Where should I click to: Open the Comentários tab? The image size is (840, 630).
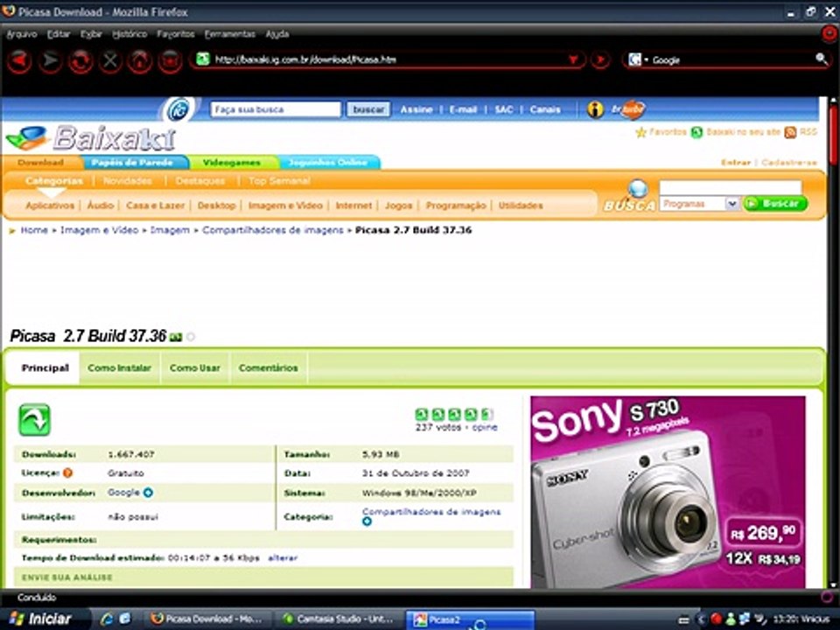[269, 368]
